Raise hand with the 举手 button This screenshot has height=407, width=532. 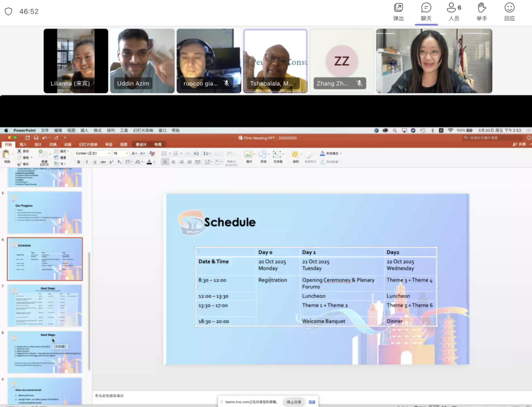click(482, 12)
